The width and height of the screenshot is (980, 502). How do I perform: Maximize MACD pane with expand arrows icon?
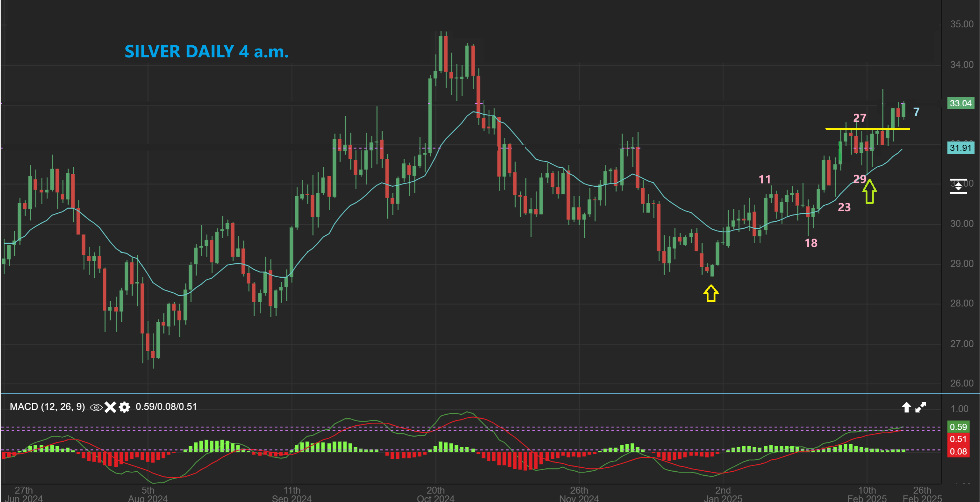tap(921, 407)
